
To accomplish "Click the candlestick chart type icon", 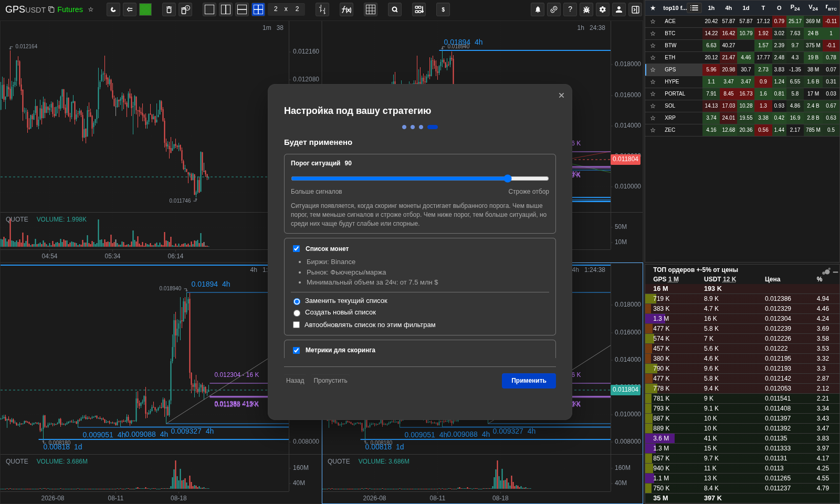I will coord(322,9).
